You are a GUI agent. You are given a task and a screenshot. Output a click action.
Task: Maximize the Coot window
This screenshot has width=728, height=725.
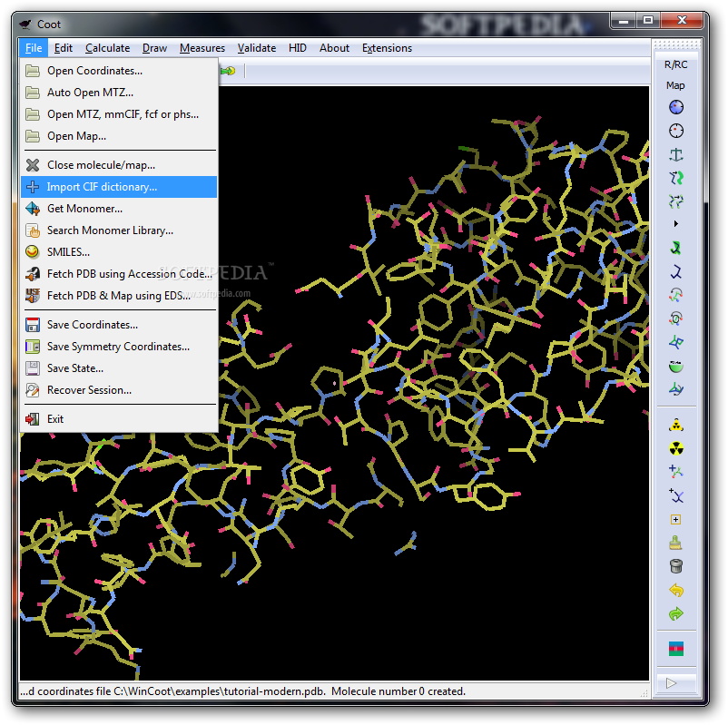point(648,21)
